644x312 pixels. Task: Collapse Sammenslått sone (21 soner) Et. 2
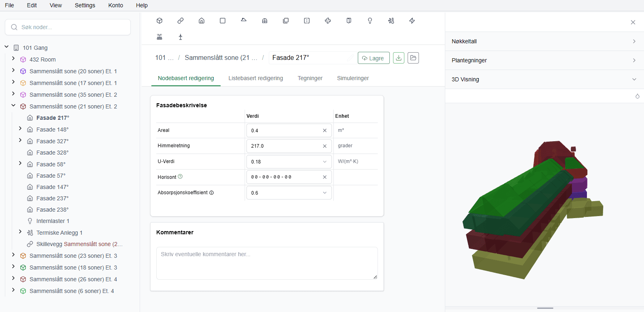(13, 106)
